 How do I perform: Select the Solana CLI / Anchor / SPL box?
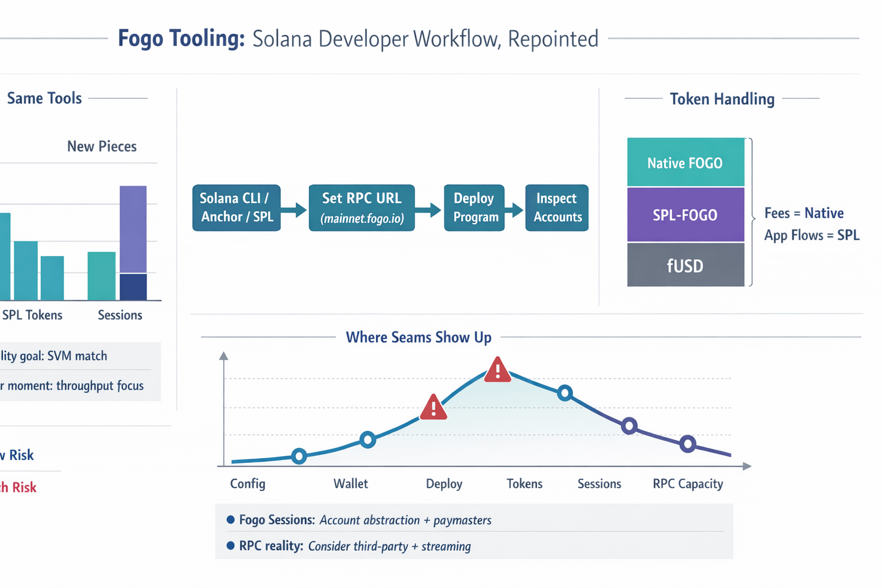pyautogui.click(x=237, y=208)
